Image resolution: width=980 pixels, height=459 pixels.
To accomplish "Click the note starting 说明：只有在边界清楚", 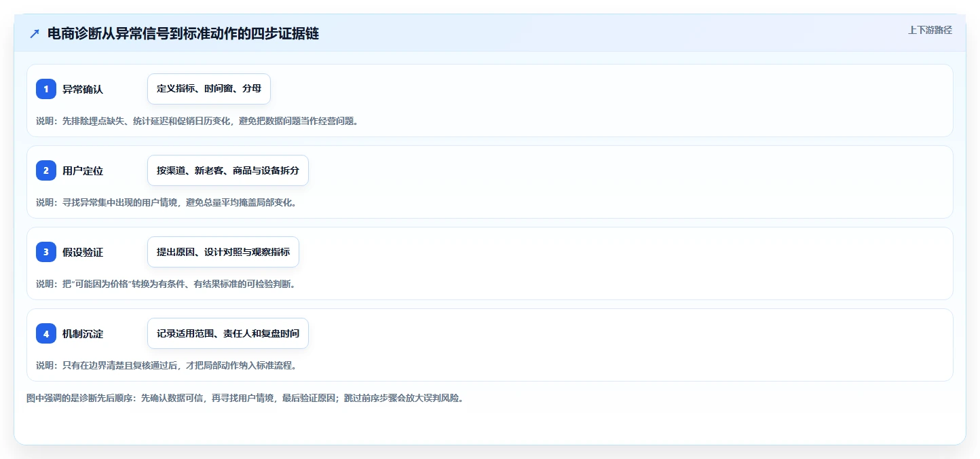I will click(166, 365).
